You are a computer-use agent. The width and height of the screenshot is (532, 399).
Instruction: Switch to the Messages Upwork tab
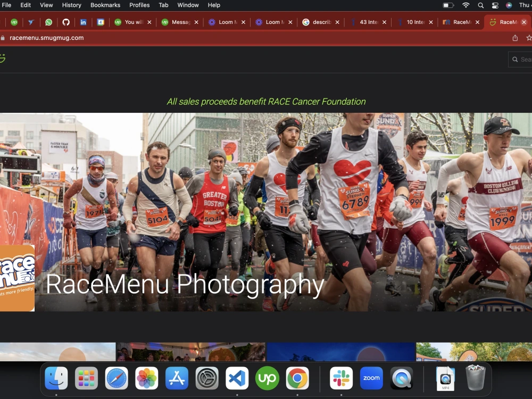(x=179, y=22)
